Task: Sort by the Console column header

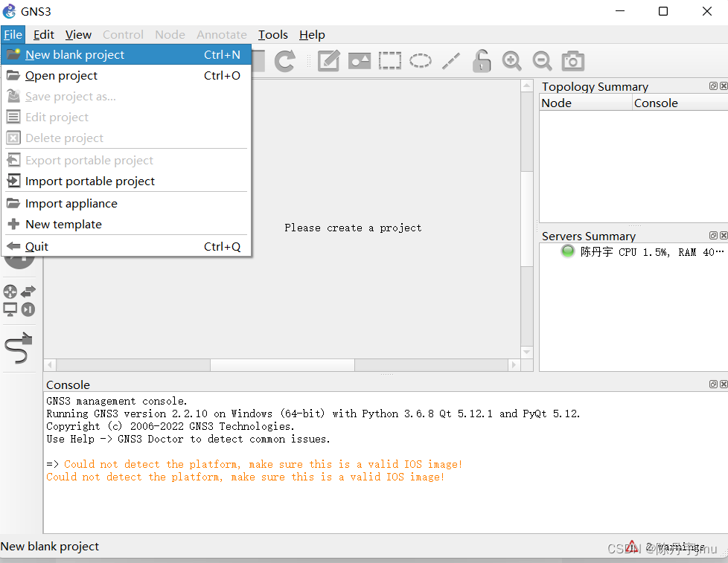Action: [680, 103]
